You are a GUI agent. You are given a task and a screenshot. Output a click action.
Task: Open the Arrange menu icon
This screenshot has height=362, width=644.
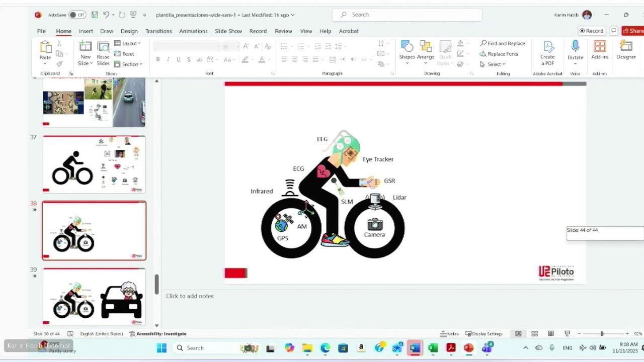point(426,46)
